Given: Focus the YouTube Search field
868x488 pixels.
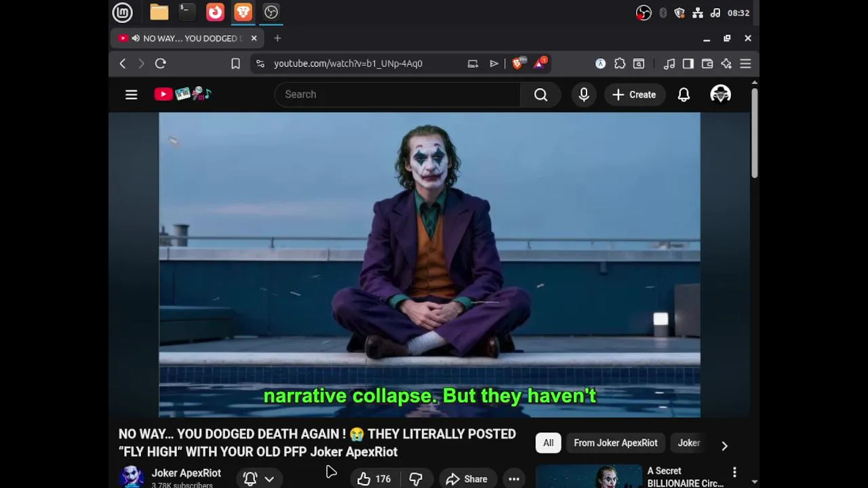Looking at the screenshot, I should click(397, 95).
